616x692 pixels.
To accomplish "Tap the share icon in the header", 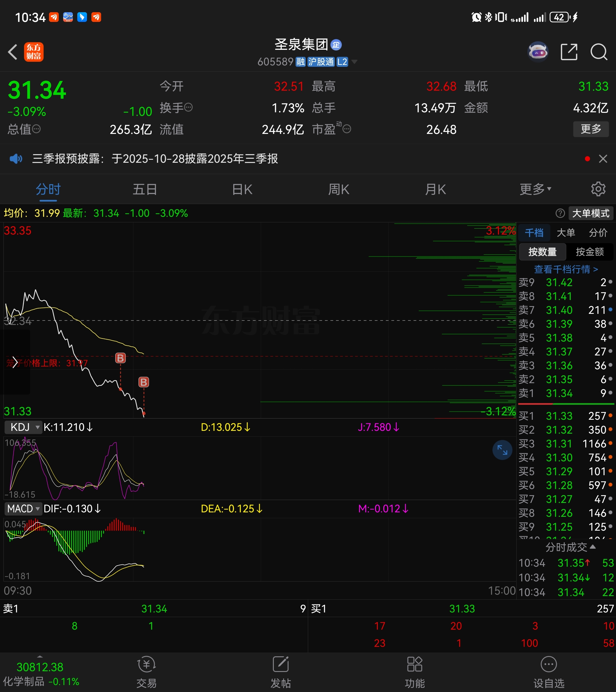I will point(569,52).
